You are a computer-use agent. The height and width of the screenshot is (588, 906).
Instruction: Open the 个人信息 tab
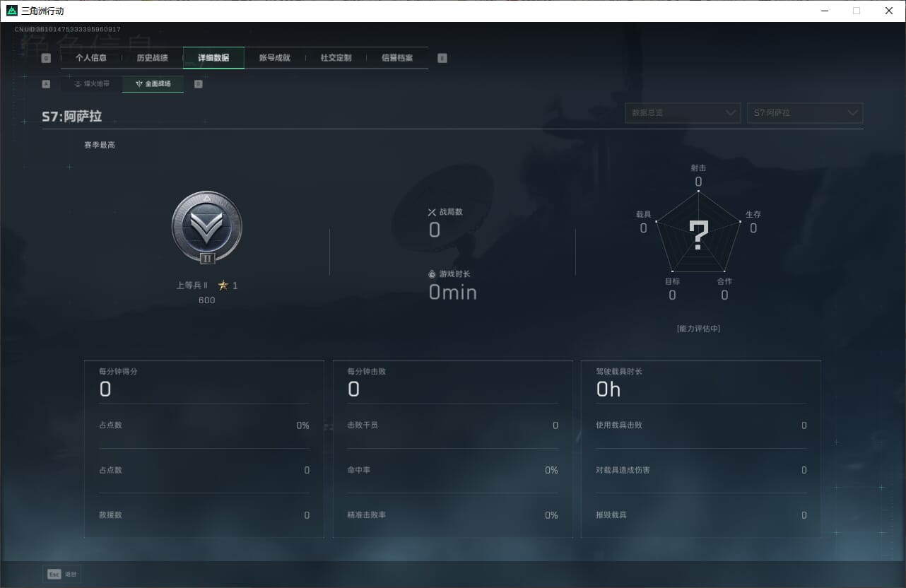click(x=91, y=58)
